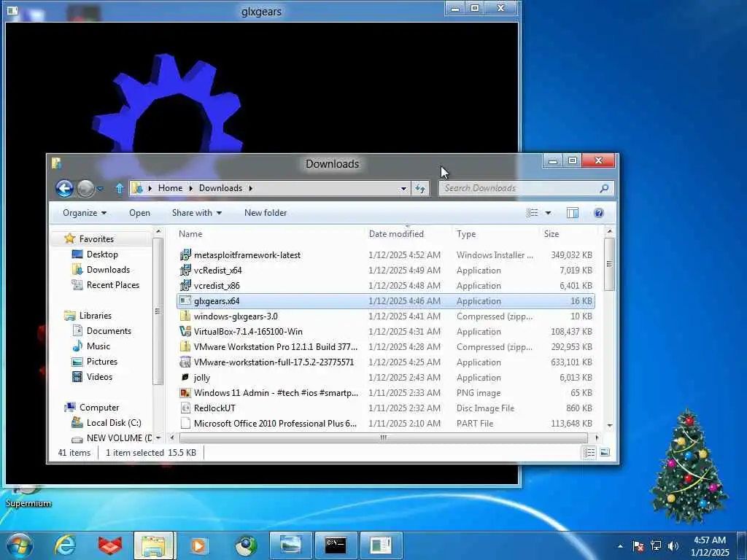
Task: Click the Forward navigation arrow in Downloads
Action: (x=86, y=189)
